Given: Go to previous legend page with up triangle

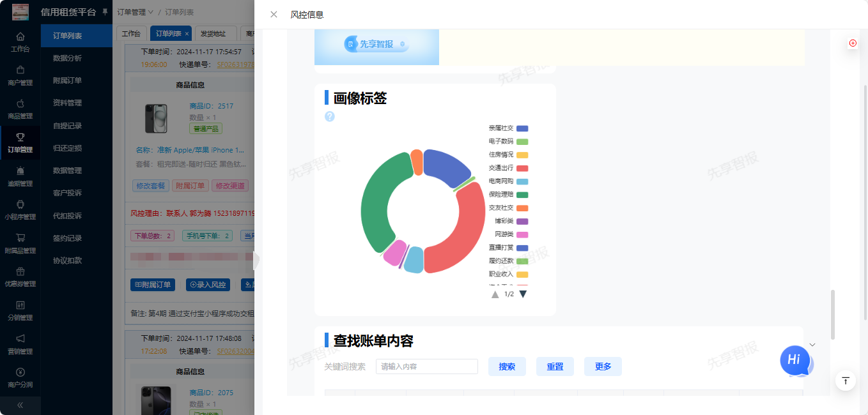Looking at the screenshot, I should [495, 294].
